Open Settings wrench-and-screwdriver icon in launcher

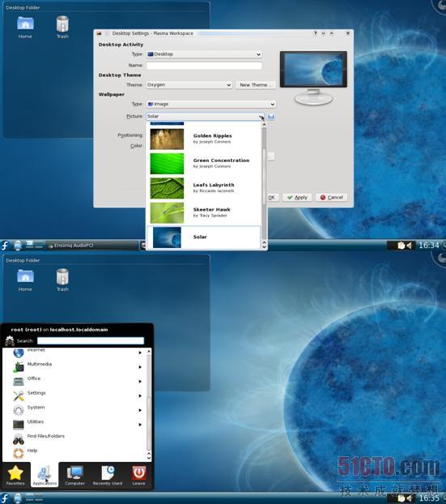[19, 395]
